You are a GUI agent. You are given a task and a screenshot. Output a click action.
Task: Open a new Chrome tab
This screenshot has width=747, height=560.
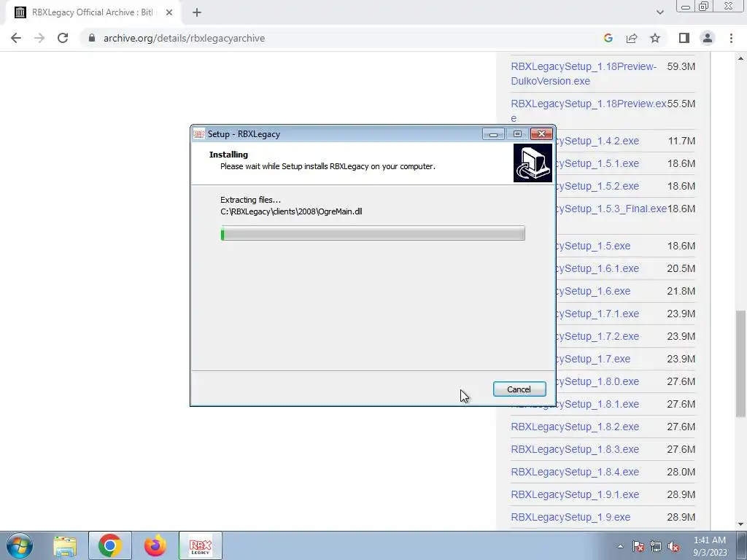[197, 12]
